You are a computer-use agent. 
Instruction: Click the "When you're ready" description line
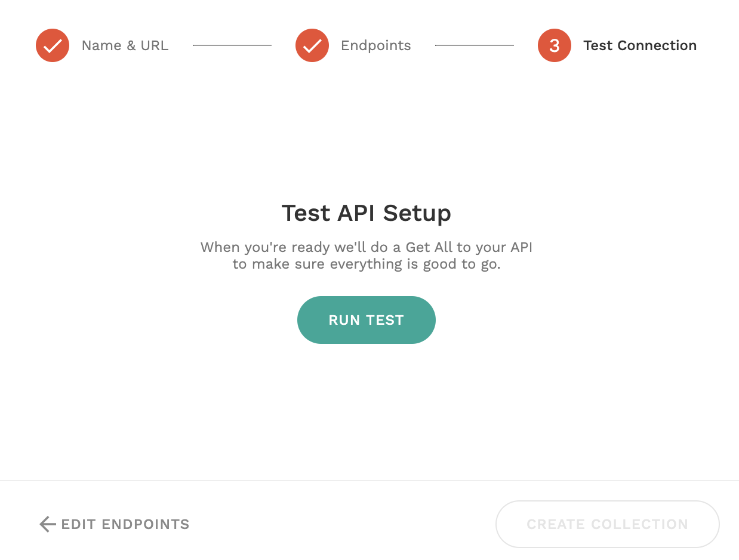tap(366, 247)
